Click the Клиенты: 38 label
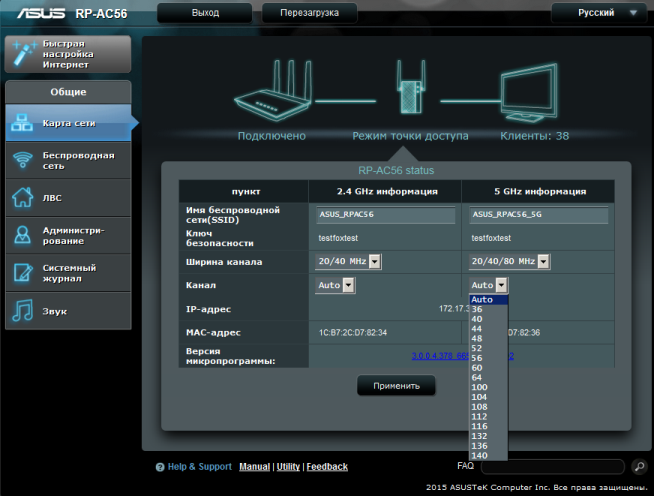Viewport: 654px width, 496px height. pos(534,136)
